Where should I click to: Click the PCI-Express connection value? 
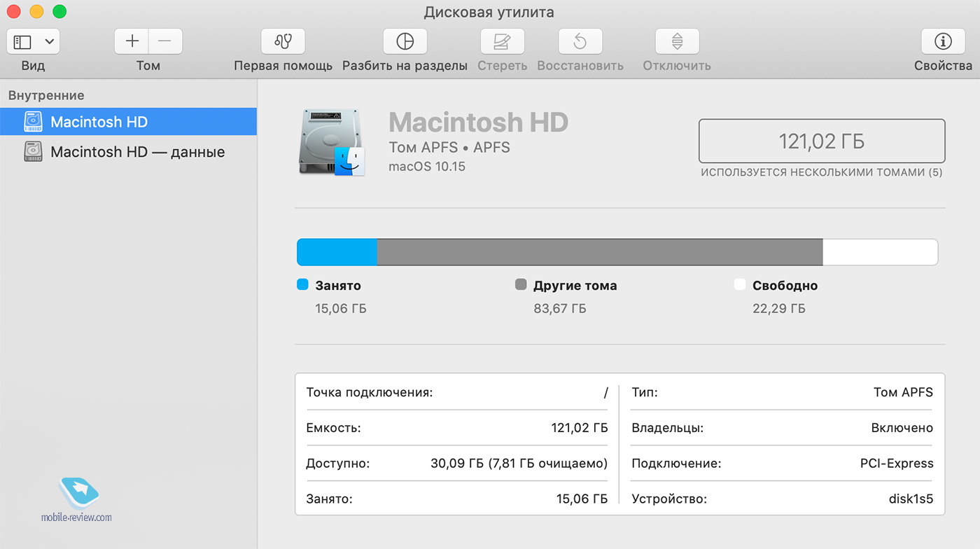tap(897, 464)
